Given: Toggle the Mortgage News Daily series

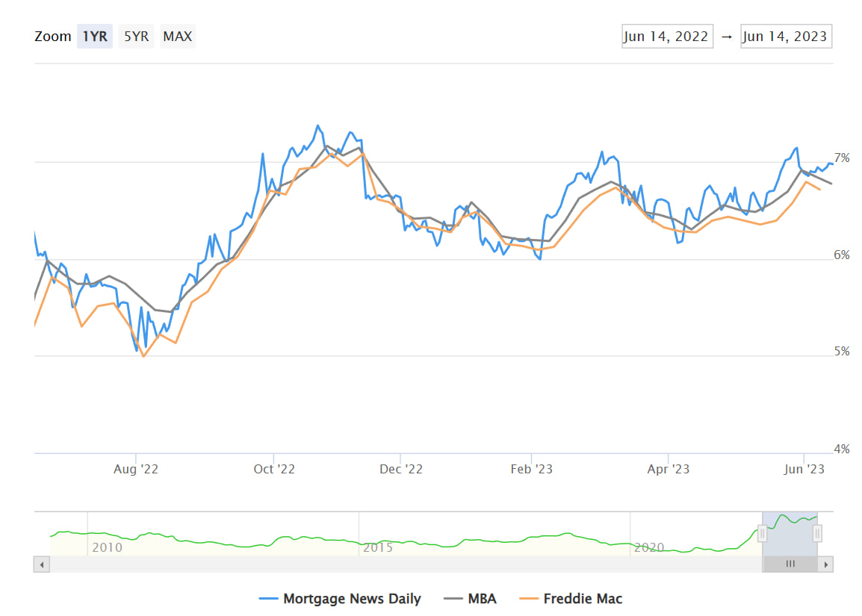Looking at the screenshot, I should pyautogui.click(x=341, y=598).
